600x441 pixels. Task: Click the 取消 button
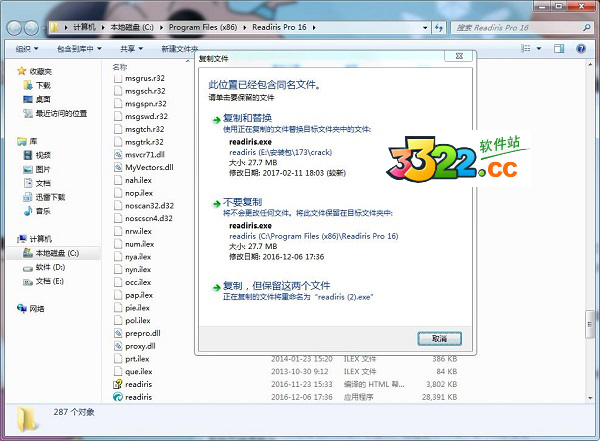[439, 338]
